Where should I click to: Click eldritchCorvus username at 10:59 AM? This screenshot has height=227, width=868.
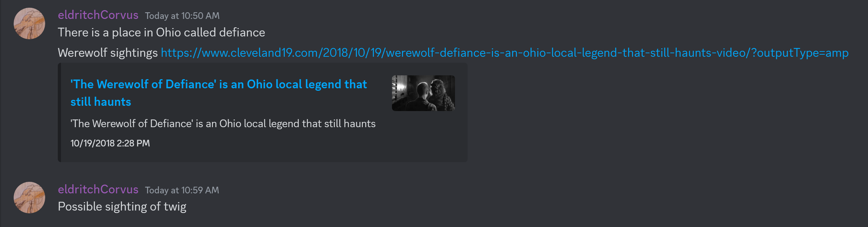click(98, 190)
